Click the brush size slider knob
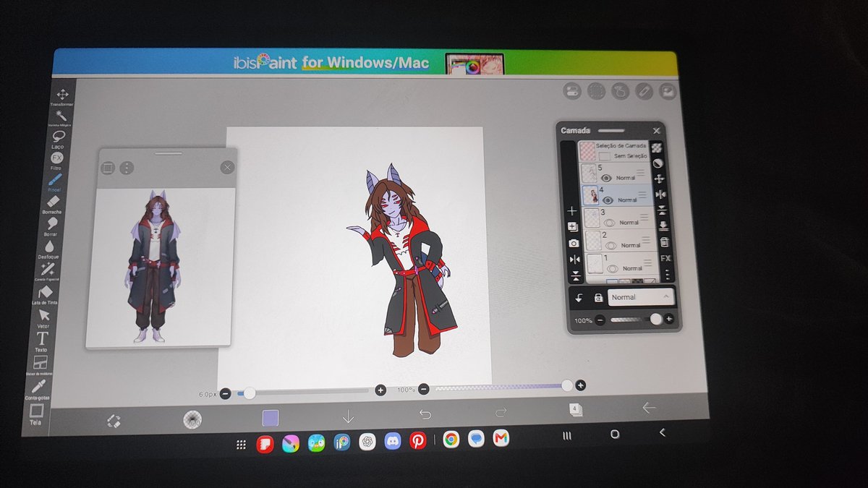Screen dimensions: 868x488 [x=250, y=393]
